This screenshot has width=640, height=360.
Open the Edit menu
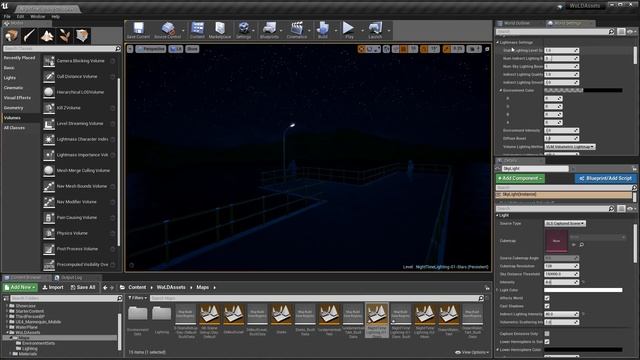coord(20,17)
